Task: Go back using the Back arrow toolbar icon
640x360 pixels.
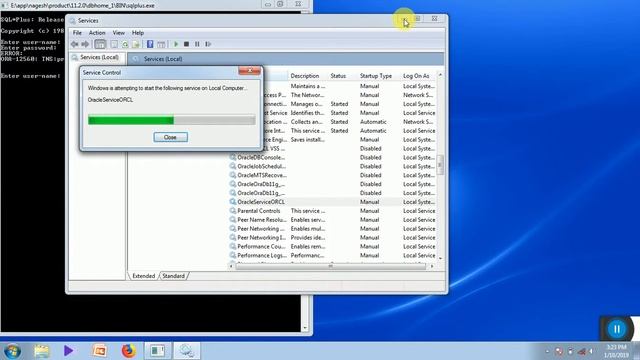Action: point(75,44)
